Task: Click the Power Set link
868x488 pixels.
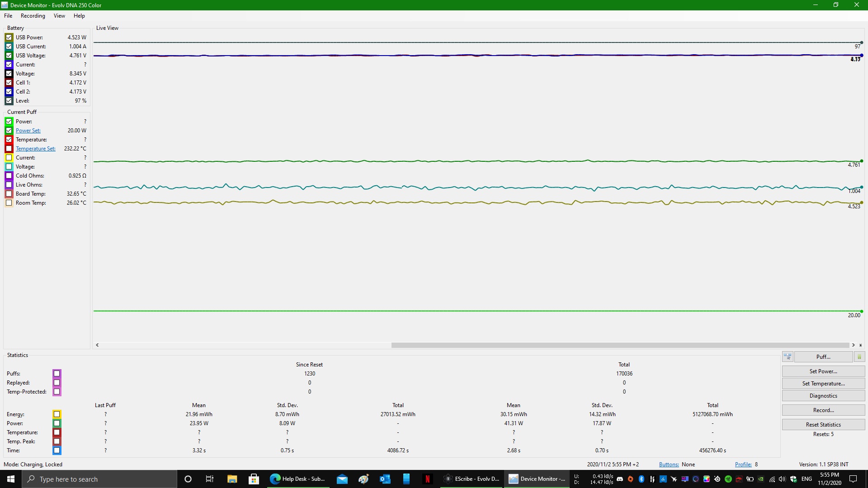Action: [28, 131]
